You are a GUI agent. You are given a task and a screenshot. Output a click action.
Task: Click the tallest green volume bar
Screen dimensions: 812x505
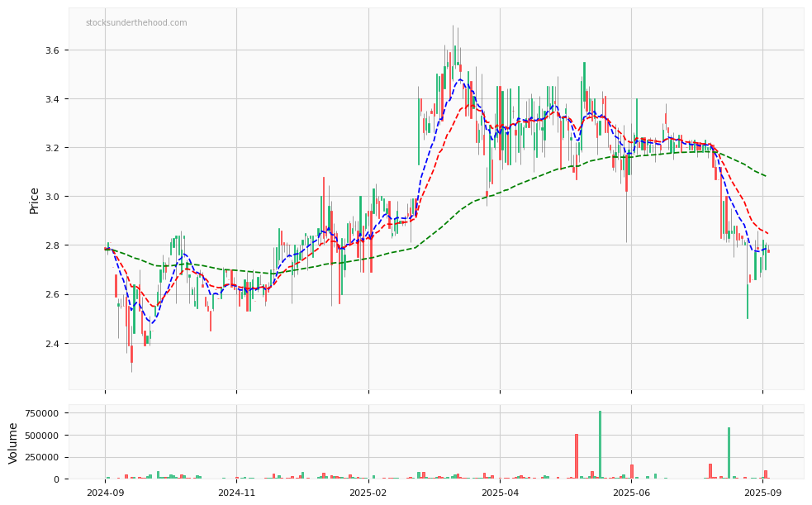pos(600,445)
